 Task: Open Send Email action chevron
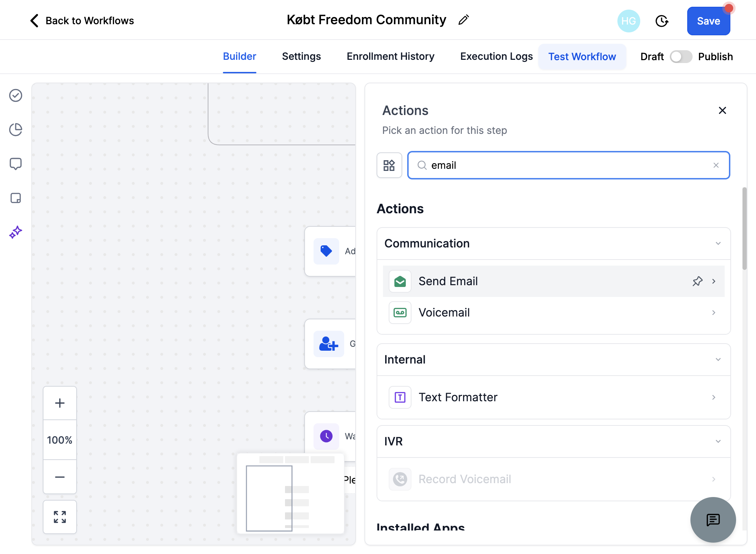[x=714, y=281]
